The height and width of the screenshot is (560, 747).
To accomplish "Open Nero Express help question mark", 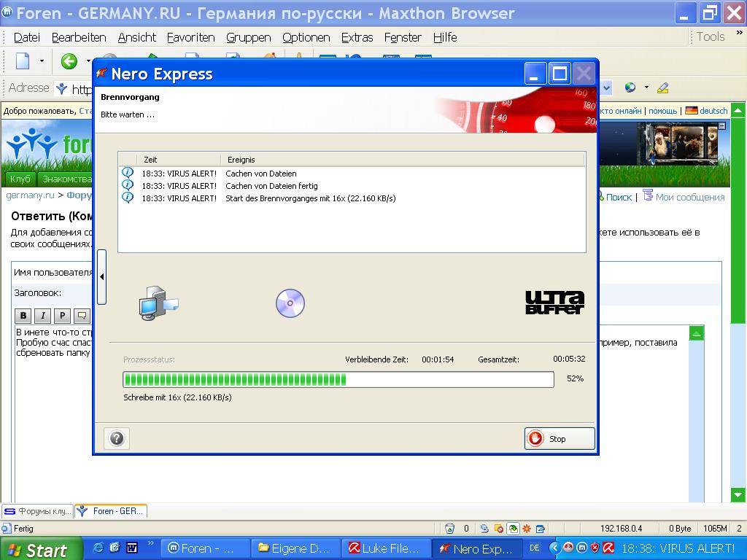I will click(x=117, y=438).
